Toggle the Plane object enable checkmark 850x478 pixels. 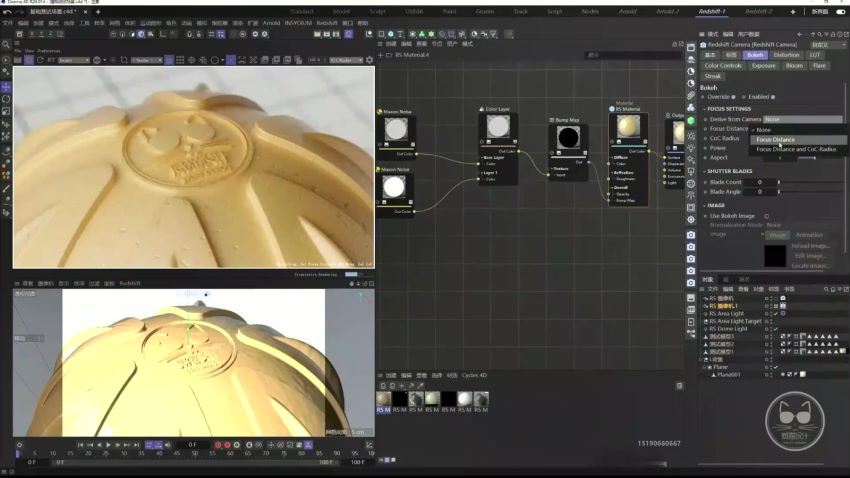coord(776,367)
